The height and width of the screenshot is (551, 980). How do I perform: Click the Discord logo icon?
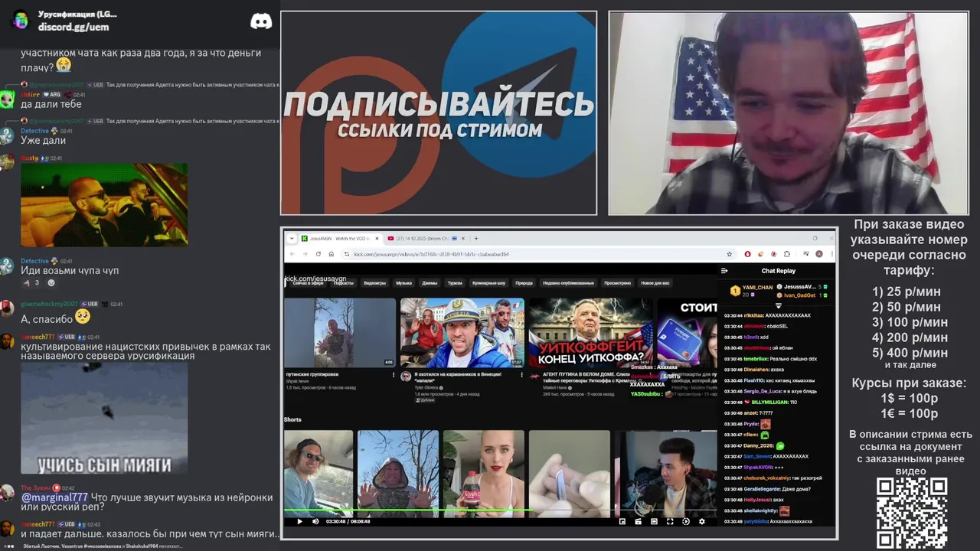pos(261,21)
